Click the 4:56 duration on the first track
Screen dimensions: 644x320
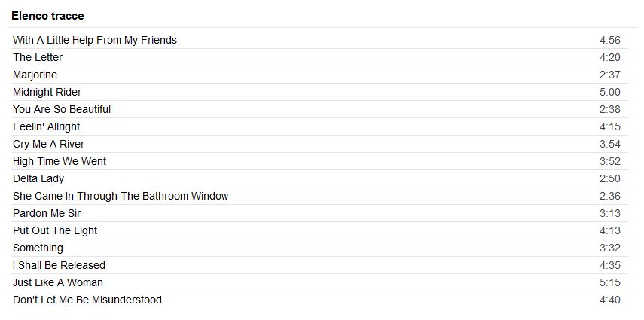point(609,40)
